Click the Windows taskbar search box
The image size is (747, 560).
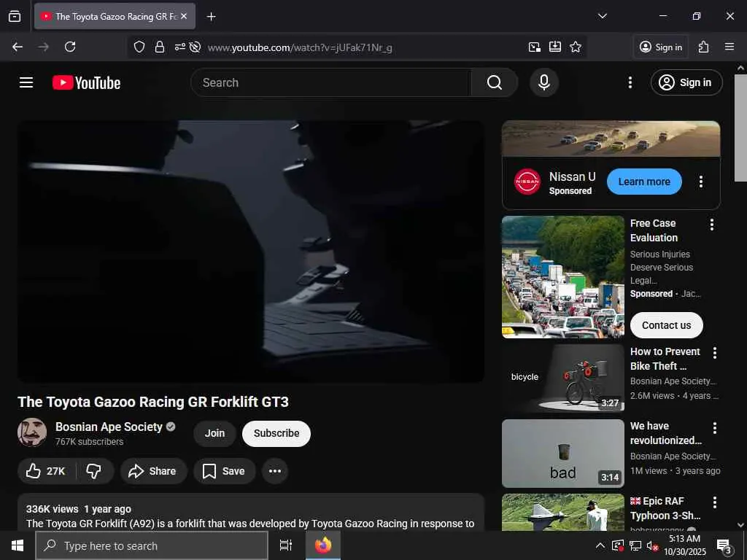[x=152, y=545]
